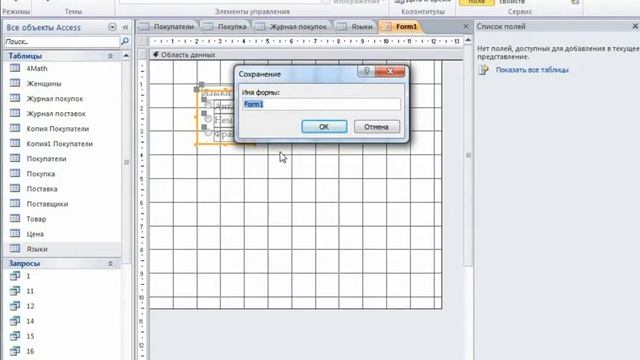Image resolution: width=640 pixels, height=360 pixels.
Task: Click the search magnifier icon
Action: click(x=125, y=41)
